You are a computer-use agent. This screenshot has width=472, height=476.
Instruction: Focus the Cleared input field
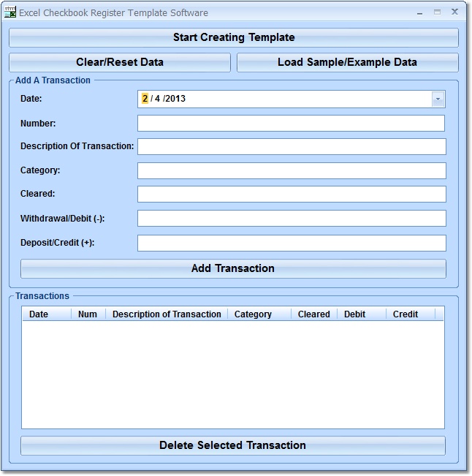291,194
